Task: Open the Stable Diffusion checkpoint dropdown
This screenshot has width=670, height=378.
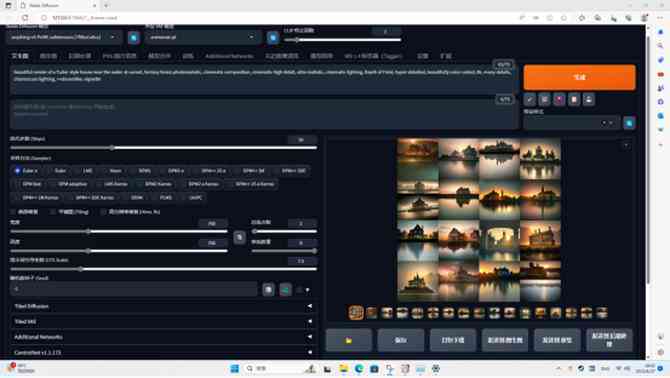Action: coord(64,38)
